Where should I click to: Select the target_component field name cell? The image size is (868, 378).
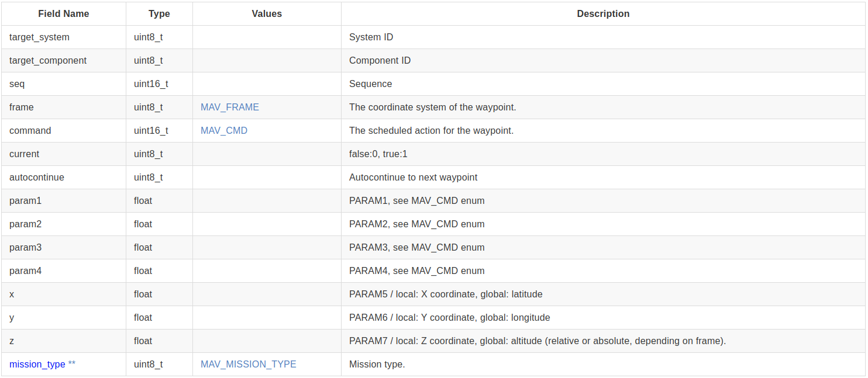pyautogui.click(x=64, y=60)
